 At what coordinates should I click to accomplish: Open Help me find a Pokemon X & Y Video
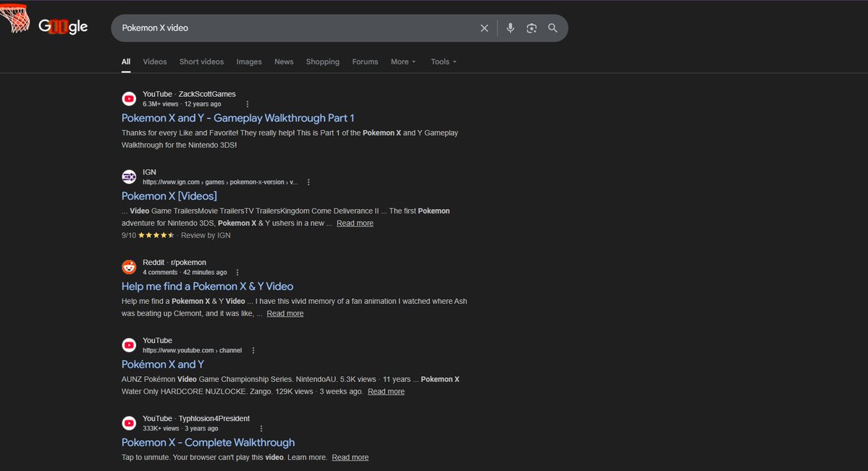coord(207,286)
